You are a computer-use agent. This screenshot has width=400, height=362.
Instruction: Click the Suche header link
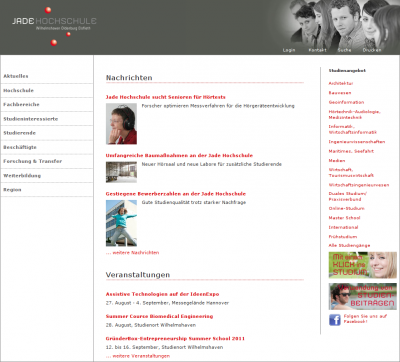344,50
